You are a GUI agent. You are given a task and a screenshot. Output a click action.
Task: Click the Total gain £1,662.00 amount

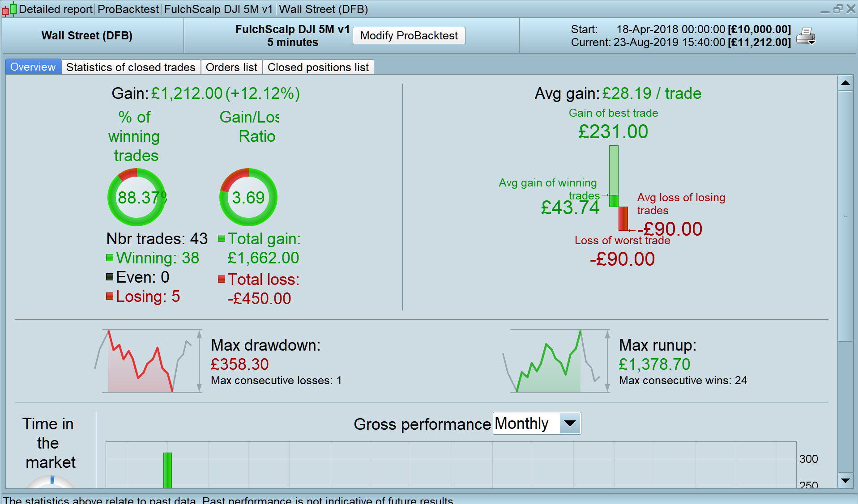(263, 258)
